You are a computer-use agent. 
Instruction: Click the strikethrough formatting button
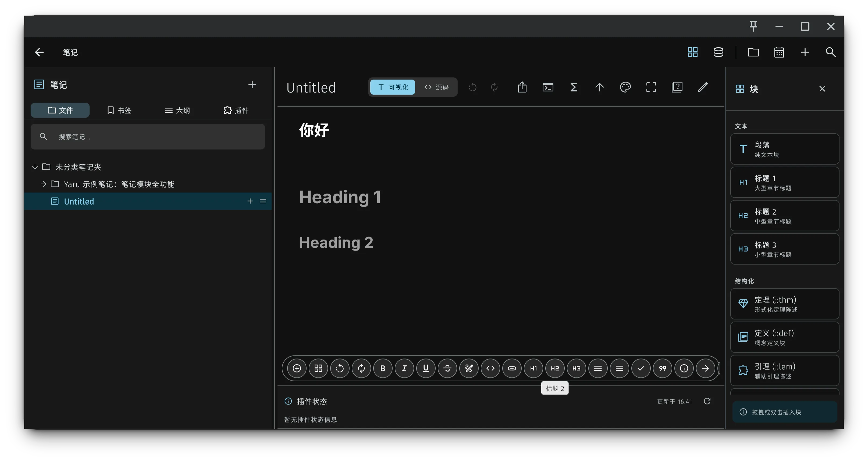point(447,368)
